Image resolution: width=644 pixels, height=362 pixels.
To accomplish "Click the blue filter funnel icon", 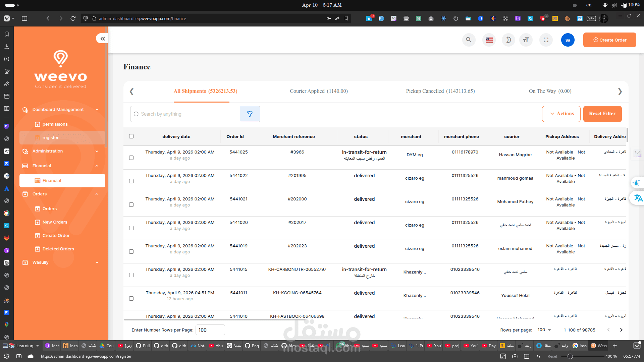I will (x=250, y=114).
